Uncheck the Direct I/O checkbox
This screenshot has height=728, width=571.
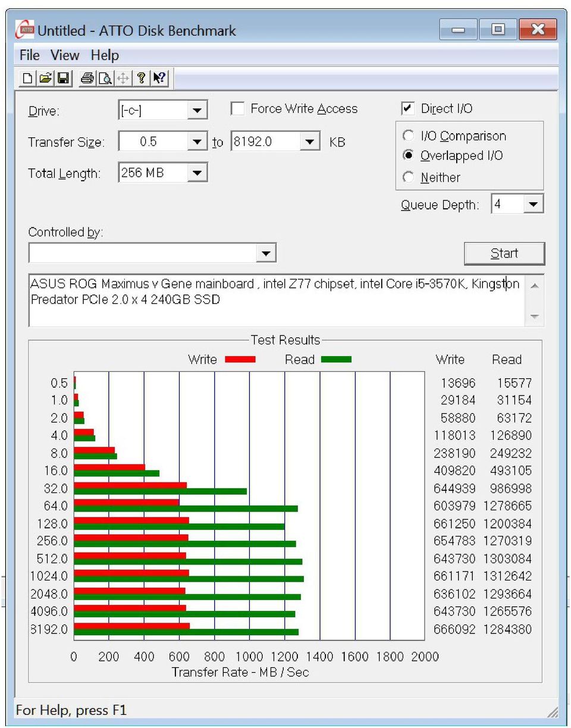click(x=407, y=108)
